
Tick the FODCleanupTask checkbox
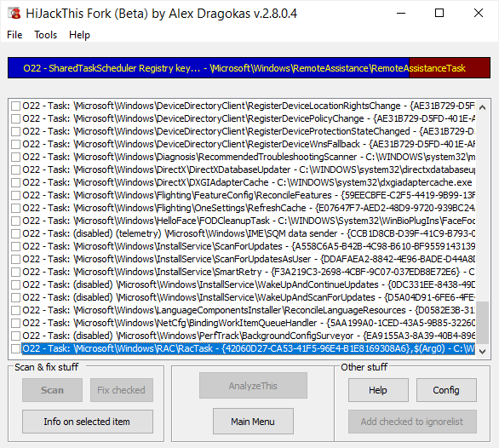tap(15, 221)
